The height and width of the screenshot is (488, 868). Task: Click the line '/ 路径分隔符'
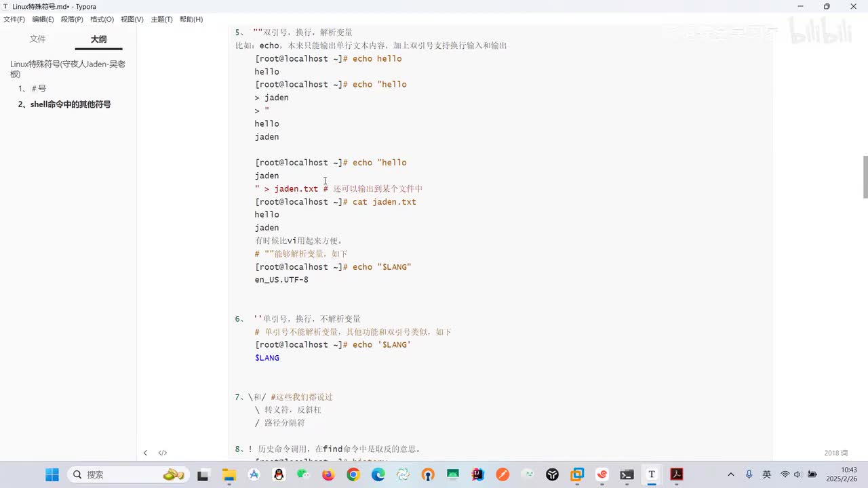pos(280,423)
